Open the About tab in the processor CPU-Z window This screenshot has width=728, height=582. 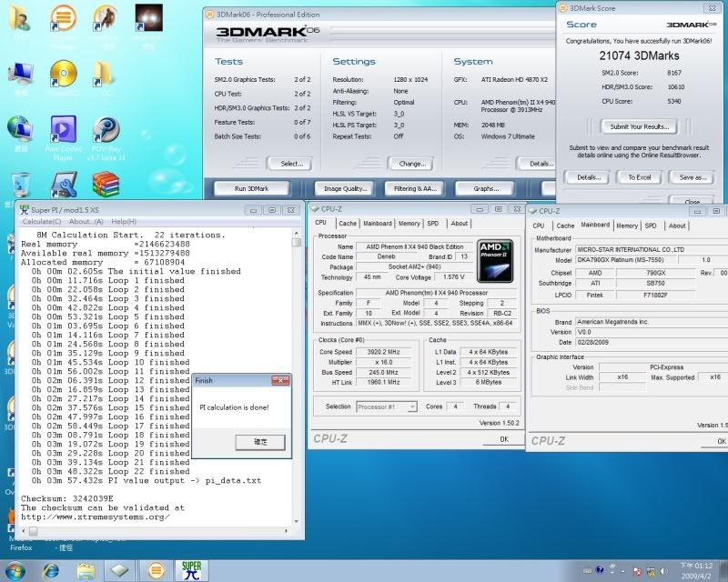point(460,223)
